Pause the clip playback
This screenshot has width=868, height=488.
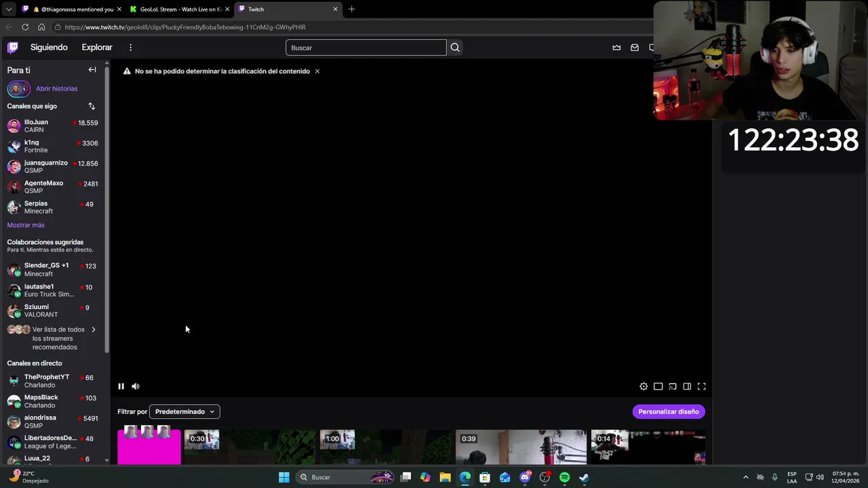pos(121,386)
